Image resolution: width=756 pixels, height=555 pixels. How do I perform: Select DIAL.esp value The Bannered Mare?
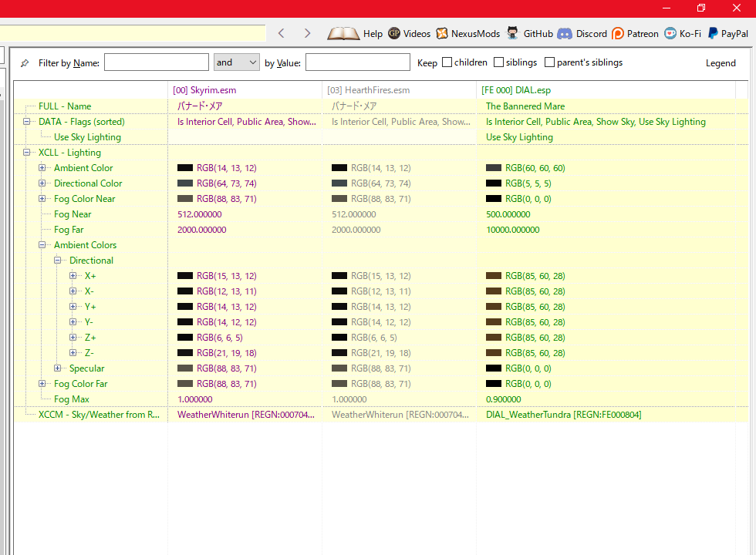[x=525, y=106]
